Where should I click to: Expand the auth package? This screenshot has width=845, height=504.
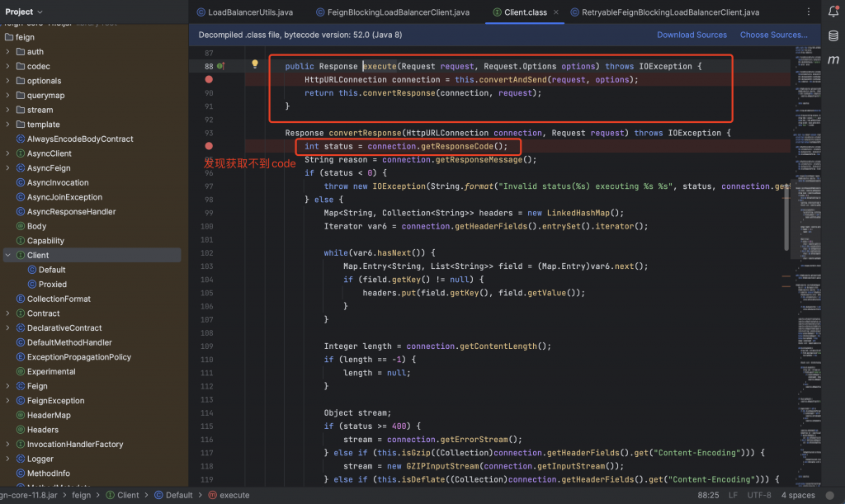(x=7, y=52)
